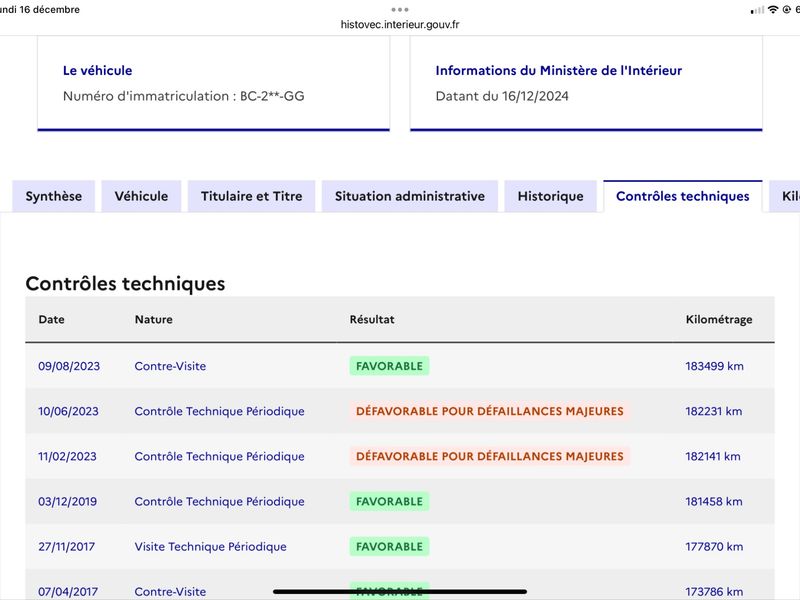The width and height of the screenshot is (800, 600).
Task: Click the Datant du 16/12/2024 text
Action: pyautogui.click(x=502, y=96)
